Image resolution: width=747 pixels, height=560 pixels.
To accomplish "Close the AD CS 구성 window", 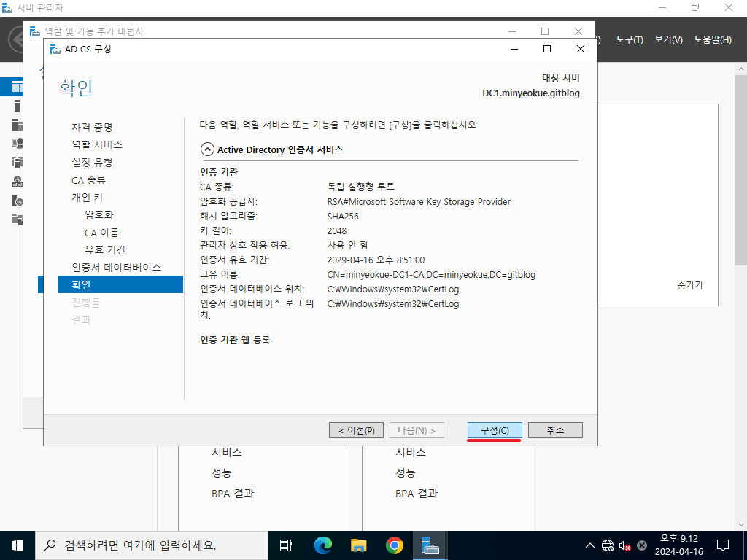I will tap(580, 49).
